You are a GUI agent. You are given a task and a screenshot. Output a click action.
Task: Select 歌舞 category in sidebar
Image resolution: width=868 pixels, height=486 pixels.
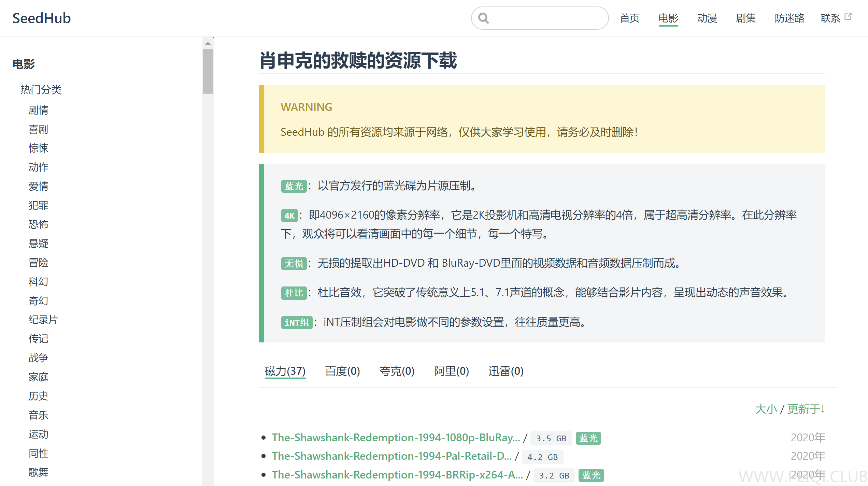coord(39,473)
